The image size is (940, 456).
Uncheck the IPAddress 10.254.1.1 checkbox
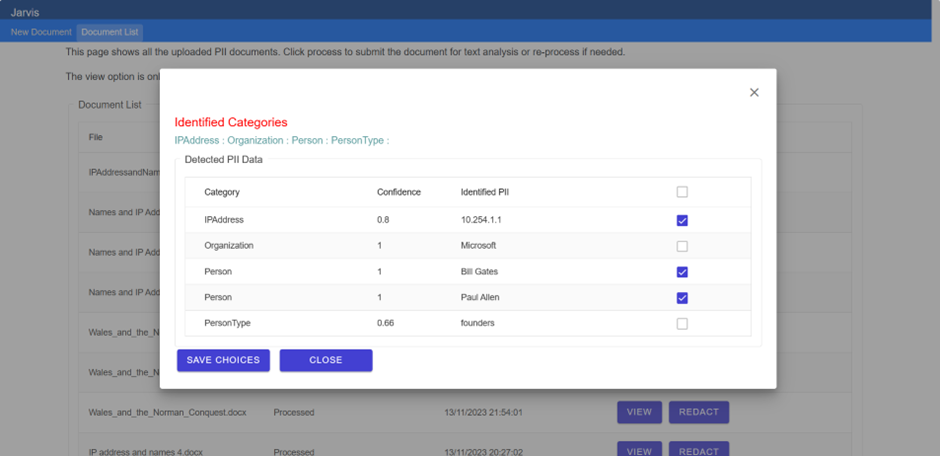coord(682,220)
